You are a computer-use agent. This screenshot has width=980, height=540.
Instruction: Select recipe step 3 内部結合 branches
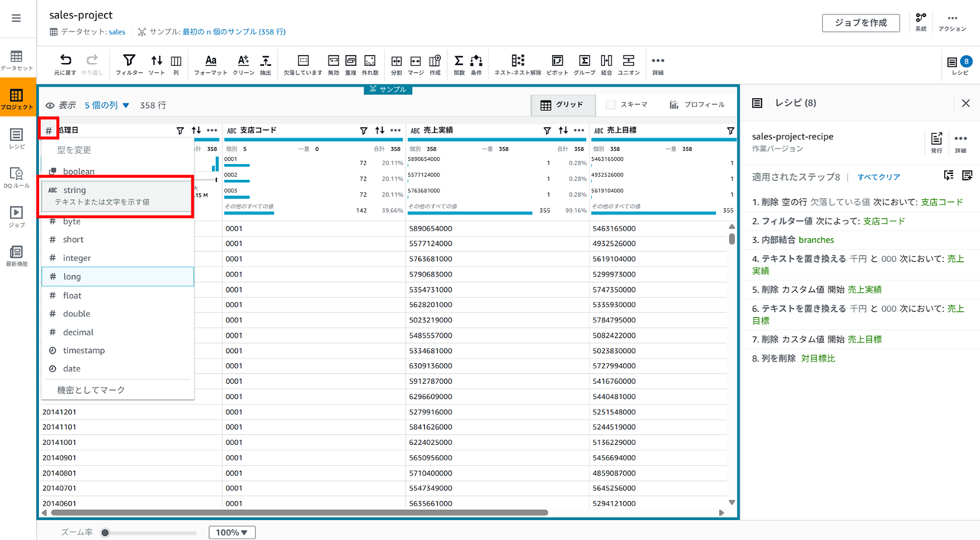(x=792, y=240)
